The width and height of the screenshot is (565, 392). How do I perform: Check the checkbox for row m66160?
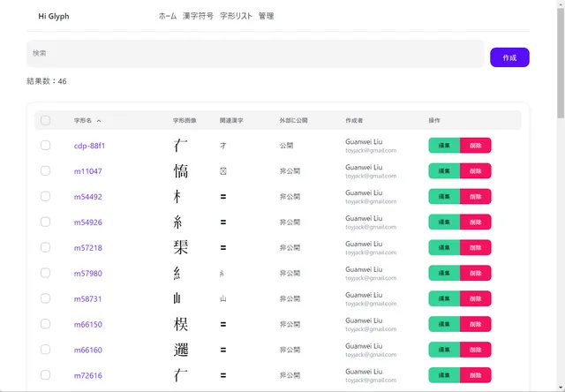45,350
